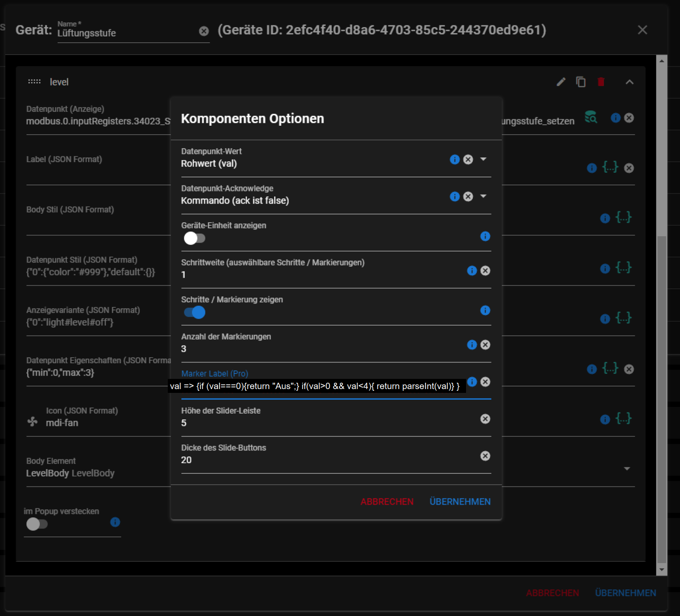This screenshot has width=680, height=616.
Task: Click the mdi-fan icon preview
Action: [x=32, y=421]
